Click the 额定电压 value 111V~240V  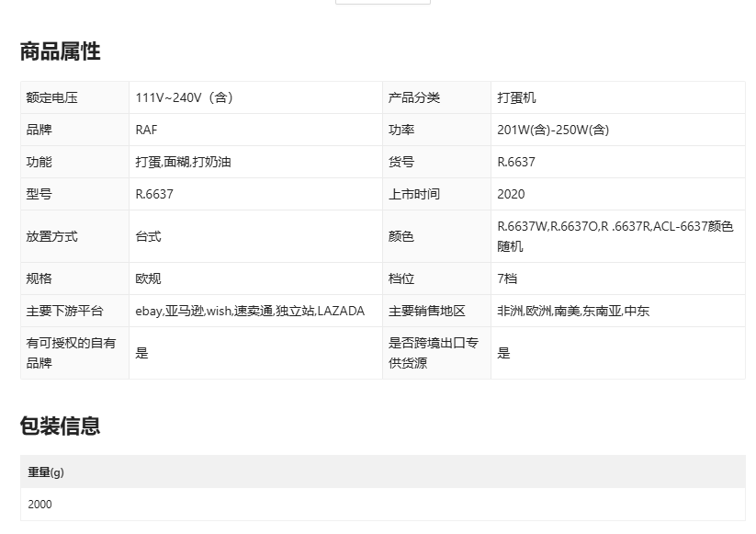tap(184, 97)
